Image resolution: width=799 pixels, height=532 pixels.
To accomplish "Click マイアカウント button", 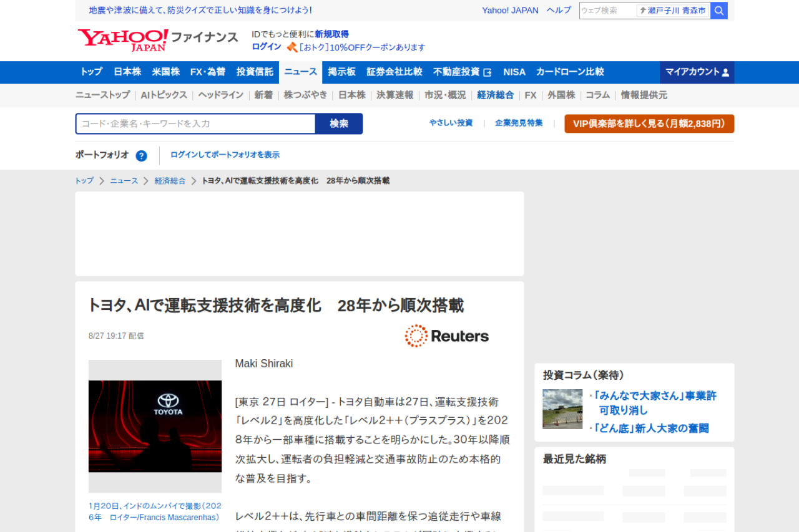I will pyautogui.click(x=697, y=72).
